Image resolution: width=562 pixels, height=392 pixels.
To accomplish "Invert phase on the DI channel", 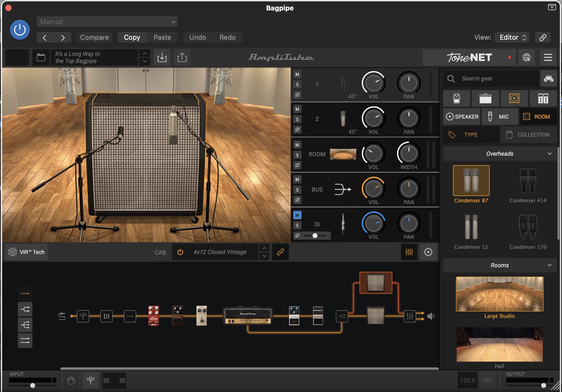I will (297, 236).
